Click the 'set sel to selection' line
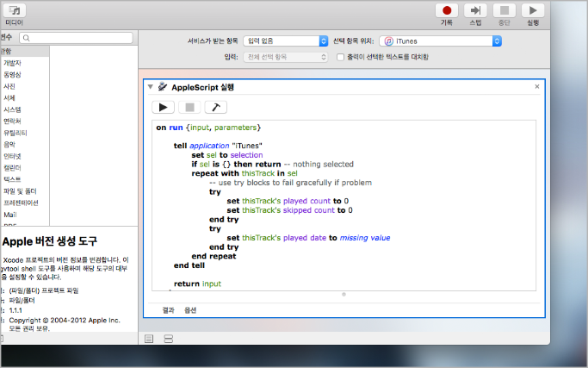This screenshot has width=588, height=368. pos(227,155)
